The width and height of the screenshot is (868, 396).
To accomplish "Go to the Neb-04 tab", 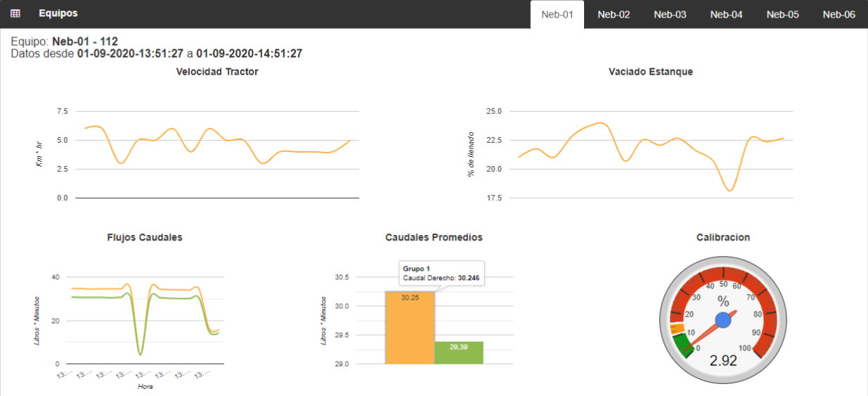I will pyautogui.click(x=726, y=14).
